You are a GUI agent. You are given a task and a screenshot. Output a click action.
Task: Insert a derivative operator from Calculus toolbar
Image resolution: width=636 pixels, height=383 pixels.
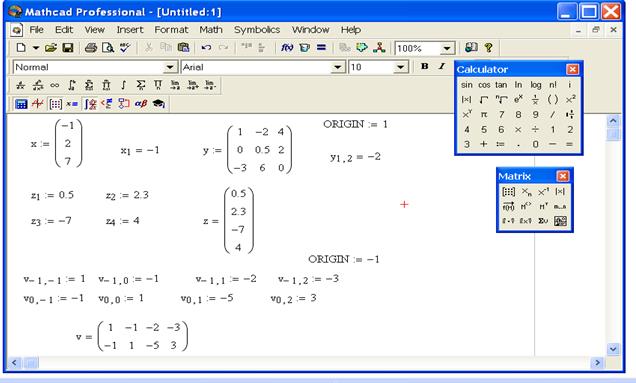(20, 85)
